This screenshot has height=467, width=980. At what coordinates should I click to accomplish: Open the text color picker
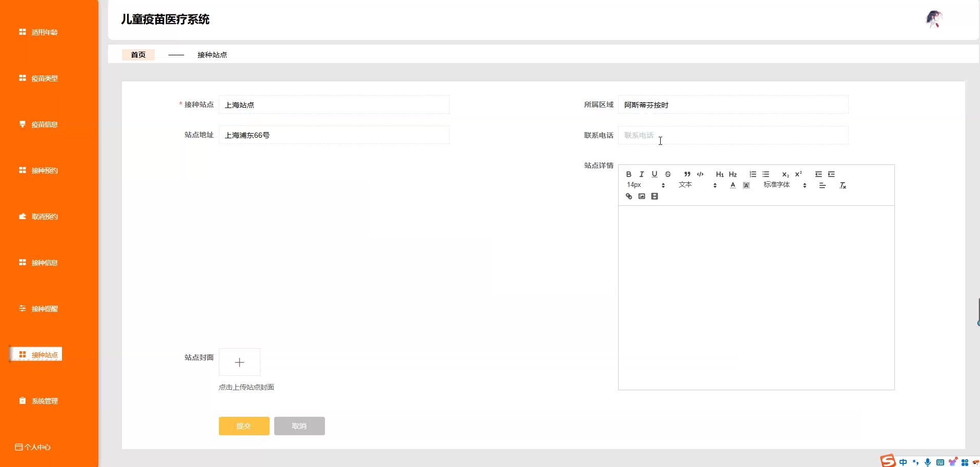733,185
